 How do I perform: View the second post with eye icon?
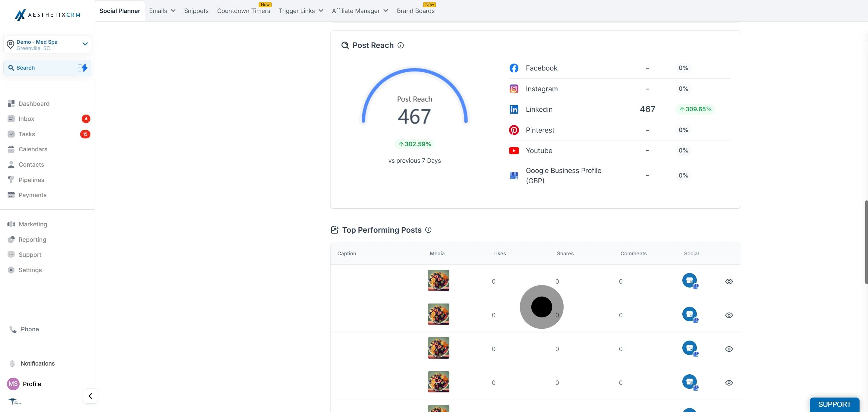click(x=728, y=315)
